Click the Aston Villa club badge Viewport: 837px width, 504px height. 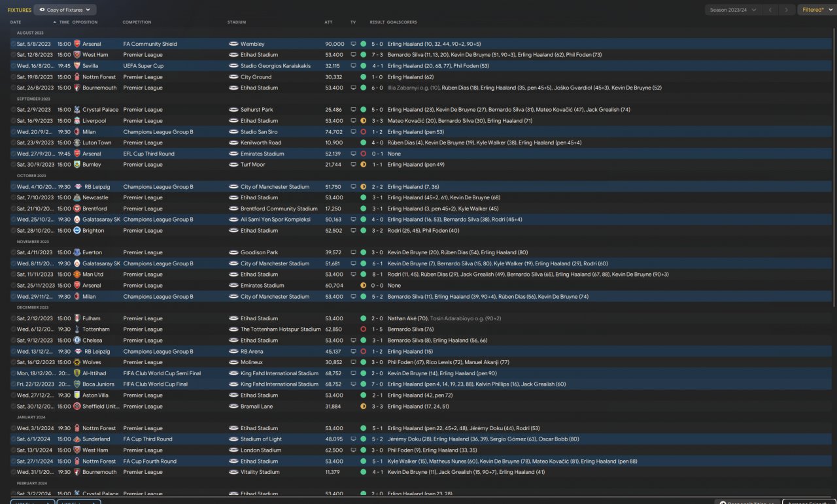pyautogui.click(x=77, y=395)
